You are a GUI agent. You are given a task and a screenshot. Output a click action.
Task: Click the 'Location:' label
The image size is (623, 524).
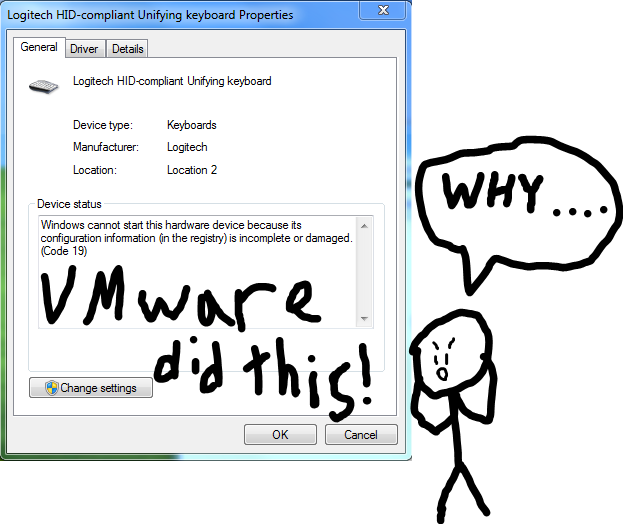point(95,170)
